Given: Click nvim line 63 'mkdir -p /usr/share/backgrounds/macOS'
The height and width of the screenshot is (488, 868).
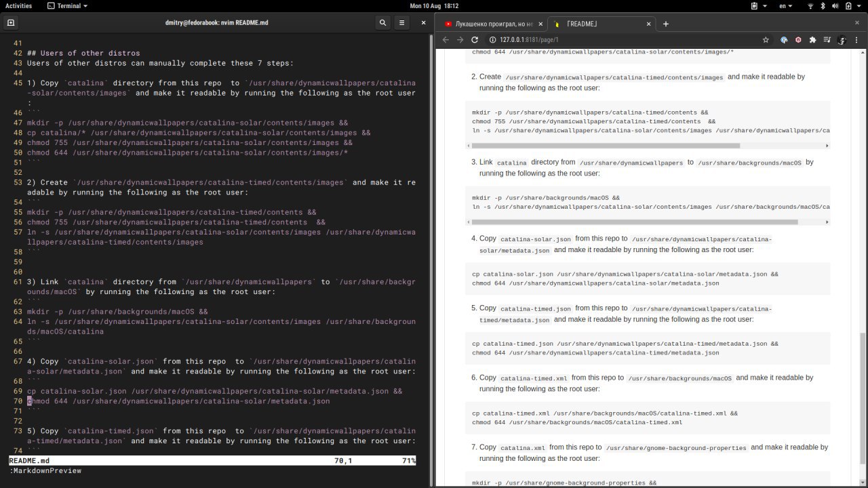Looking at the screenshot, I should click(117, 312).
